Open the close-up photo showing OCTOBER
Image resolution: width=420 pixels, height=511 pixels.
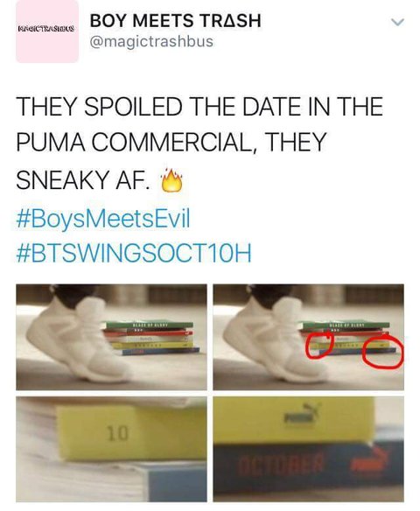308,449
